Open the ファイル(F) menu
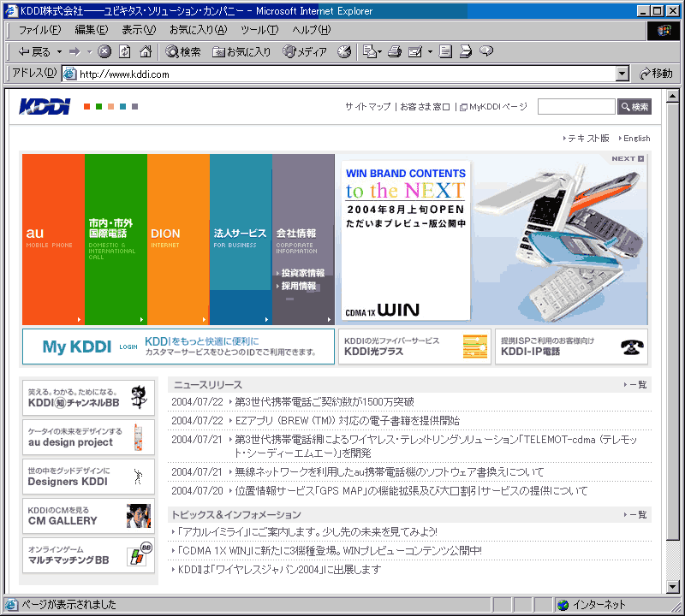The width and height of the screenshot is (685, 616). [x=39, y=30]
